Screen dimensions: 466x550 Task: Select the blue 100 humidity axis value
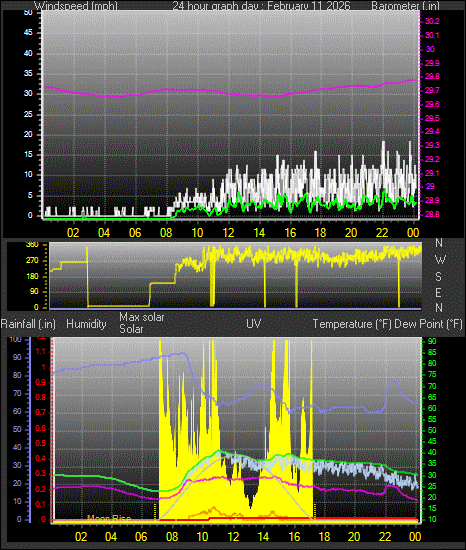click(15, 340)
